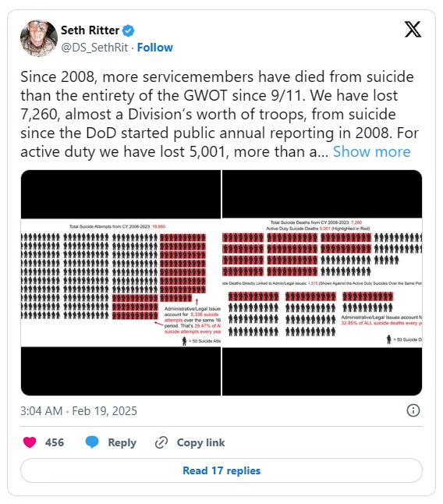Open the X logo link
The width and height of the screenshot is (443, 504).
pyautogui.click(x=413, y=30)
